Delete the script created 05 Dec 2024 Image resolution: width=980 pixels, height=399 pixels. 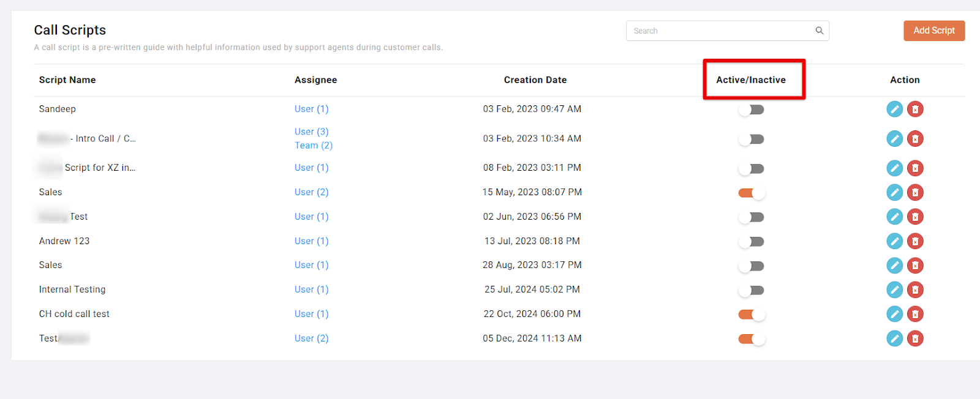(915, 338)
